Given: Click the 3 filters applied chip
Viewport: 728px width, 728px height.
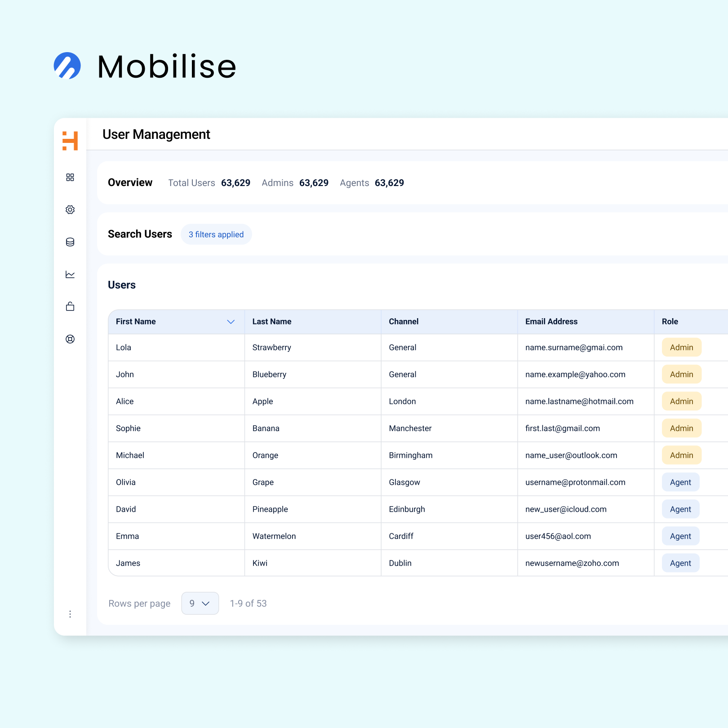Looking at the screenshot, I should pyautogui.click(x=216, y=235).
